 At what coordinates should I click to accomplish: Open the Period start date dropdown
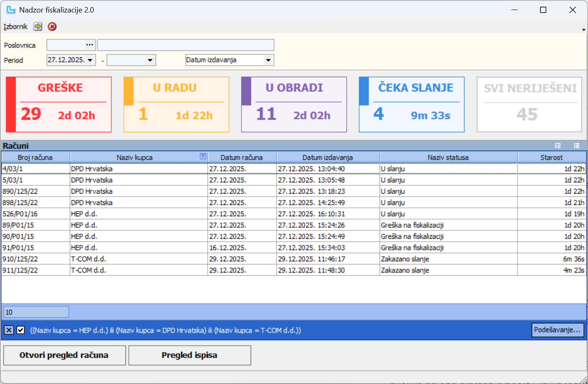[x=90, y=60]
